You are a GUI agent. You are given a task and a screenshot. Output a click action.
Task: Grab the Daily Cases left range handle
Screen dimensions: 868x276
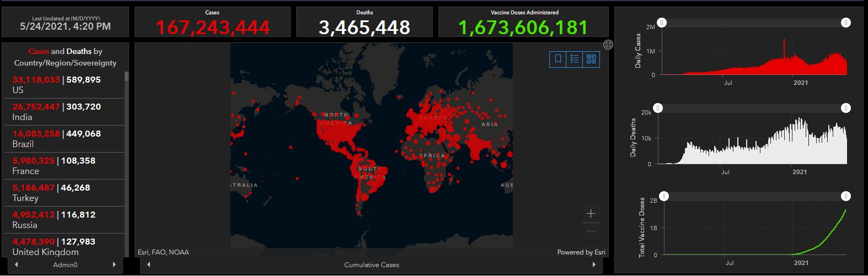(x=662, y=23)
